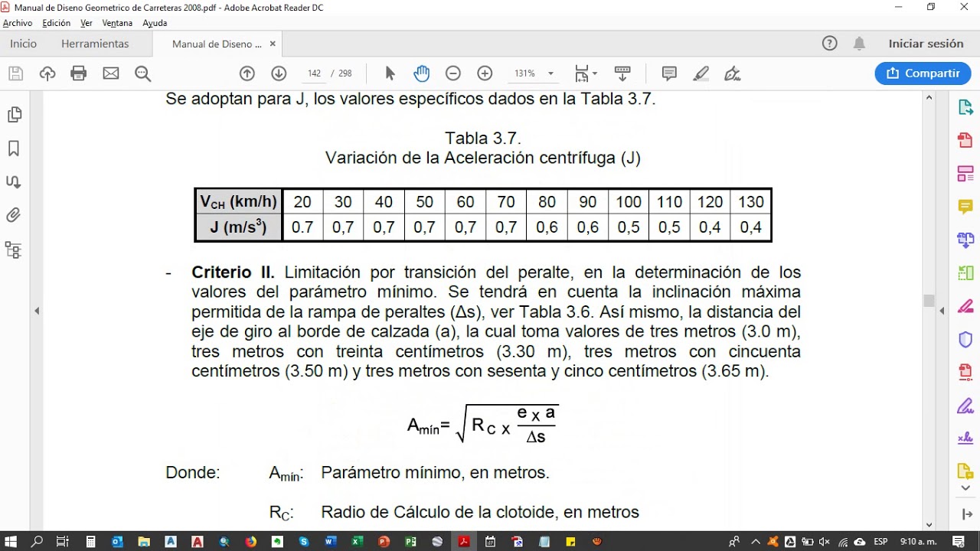Go to next page arrow
Viewport: 980px width, 551px height.
click(279, 73)
